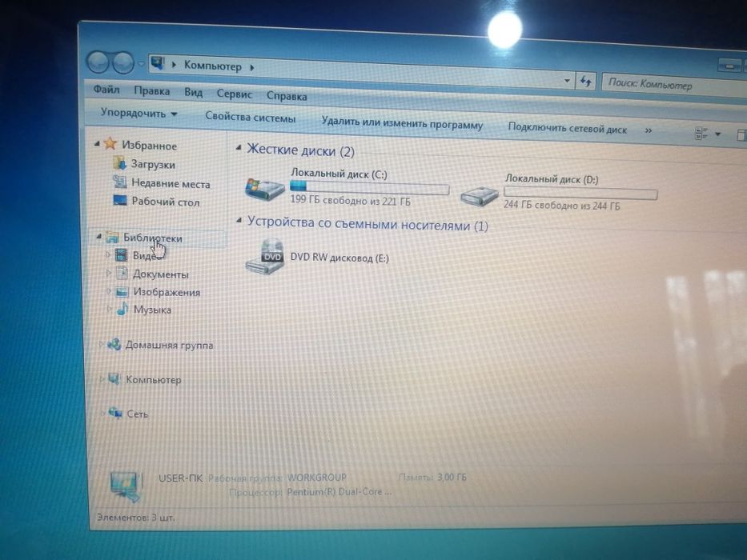
Task: Click the Изображения library icon
Action: coord(122,291)
